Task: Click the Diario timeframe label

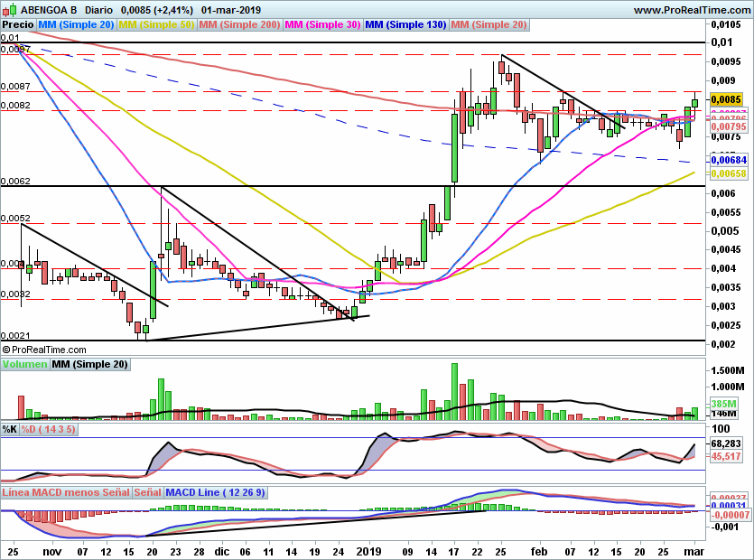Action: tap(98, 10)
